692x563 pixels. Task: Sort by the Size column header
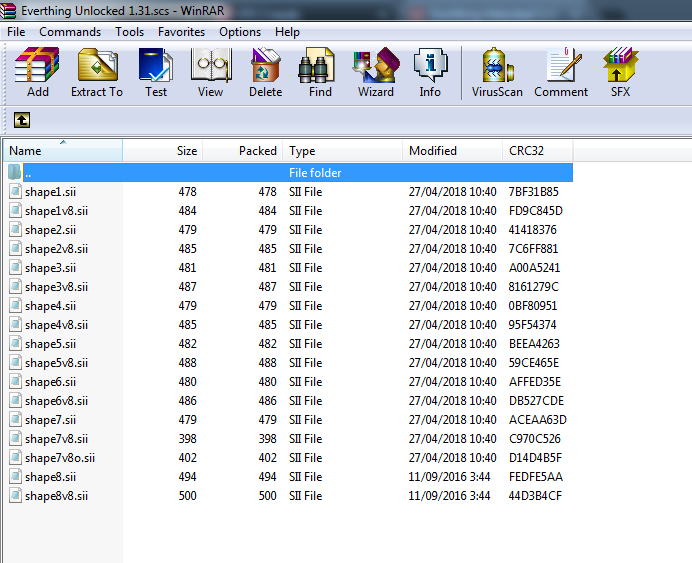pos(162,150)
